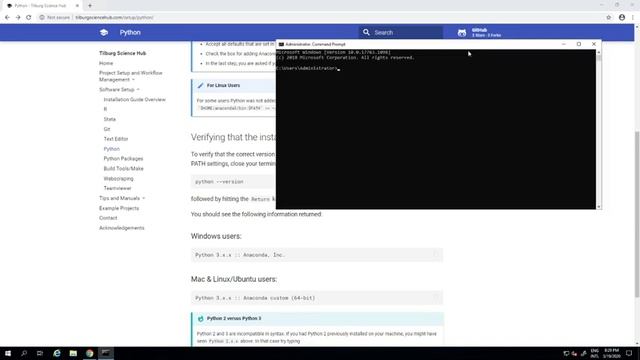The image size is (640, 360).
Task: Collapse the Software Setup section
Action: [119, 89]
